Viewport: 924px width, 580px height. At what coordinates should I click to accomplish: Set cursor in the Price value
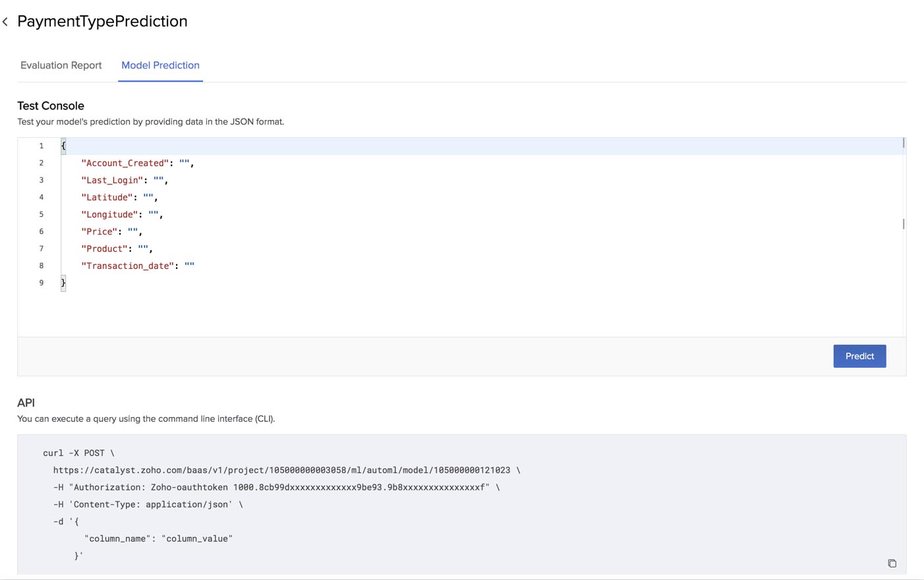[x=133, y=231]
